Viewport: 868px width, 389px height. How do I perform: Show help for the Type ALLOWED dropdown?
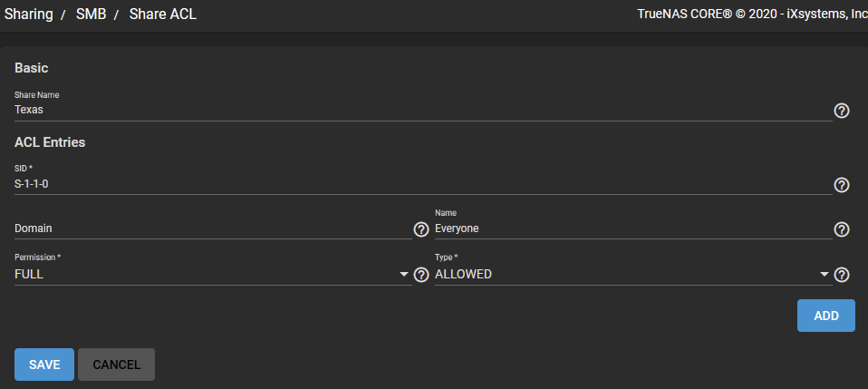pos(842,275)
